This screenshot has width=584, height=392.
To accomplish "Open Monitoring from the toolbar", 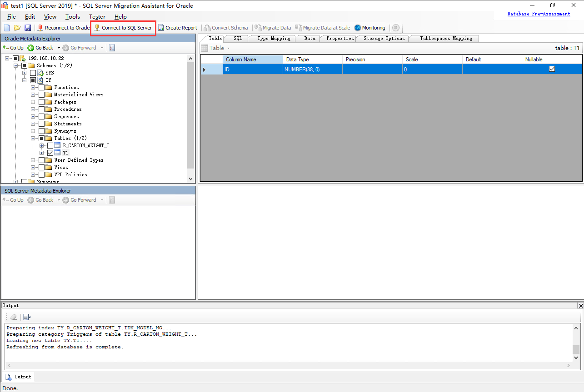I will [370, 28].
